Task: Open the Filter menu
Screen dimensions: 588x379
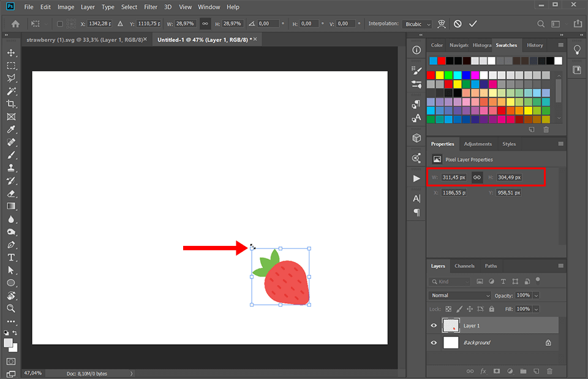Action: [x=151, y=7]
